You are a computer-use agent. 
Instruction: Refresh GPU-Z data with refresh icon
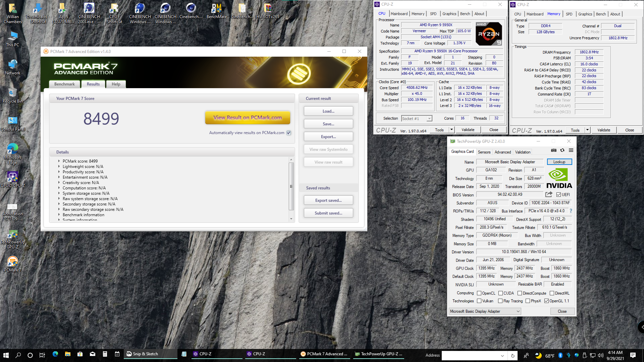pos(562,150)
